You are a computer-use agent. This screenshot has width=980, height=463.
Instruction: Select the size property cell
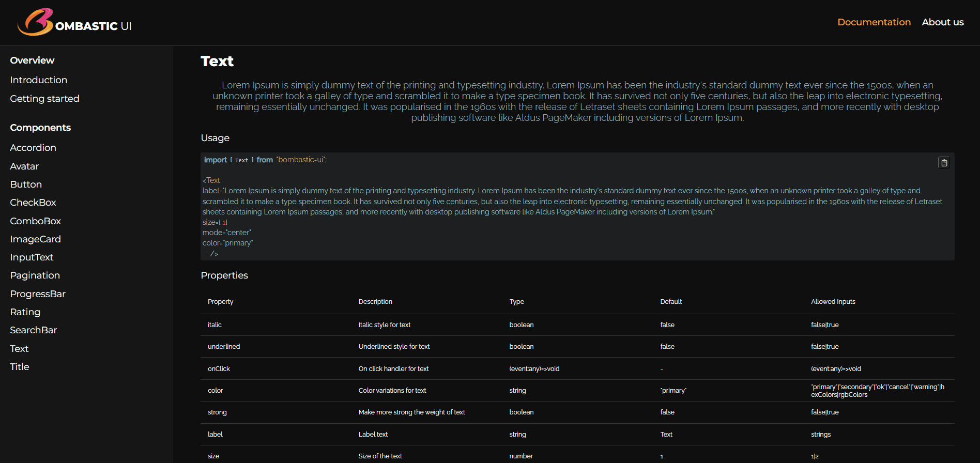coord(213,456)
